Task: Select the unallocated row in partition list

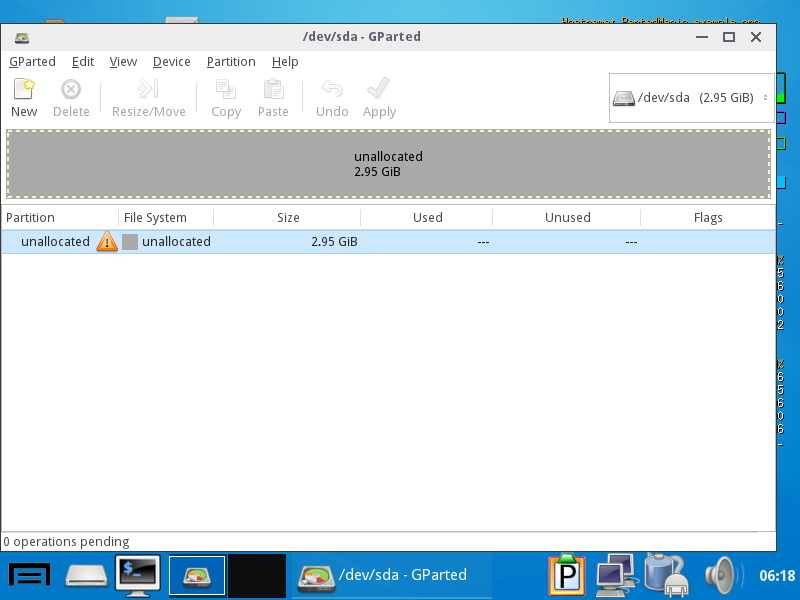Action: 400,241
